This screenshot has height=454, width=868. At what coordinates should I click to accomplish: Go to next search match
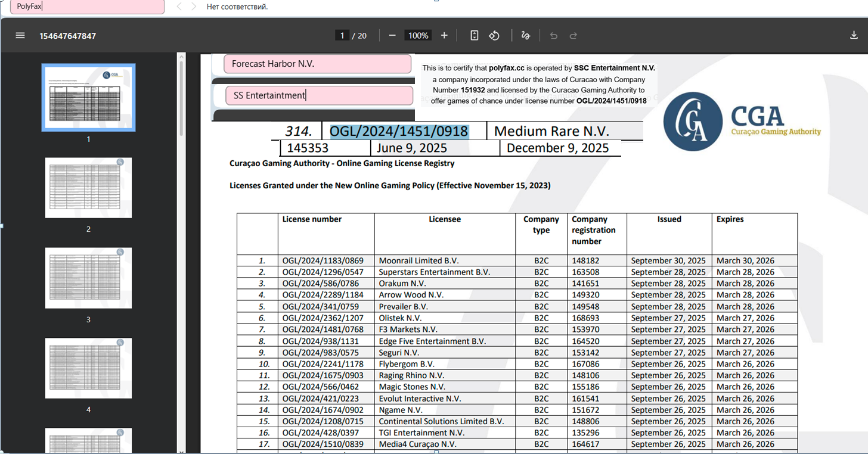(194, 7)
